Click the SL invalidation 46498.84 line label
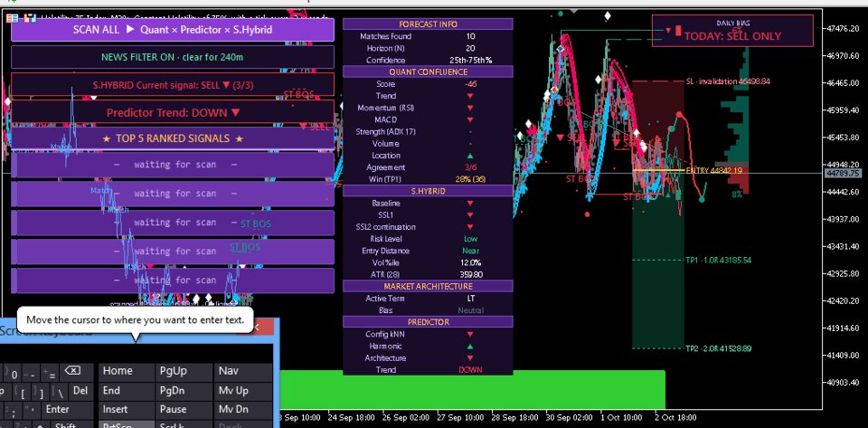868x428 pixels. coord(728,81)
